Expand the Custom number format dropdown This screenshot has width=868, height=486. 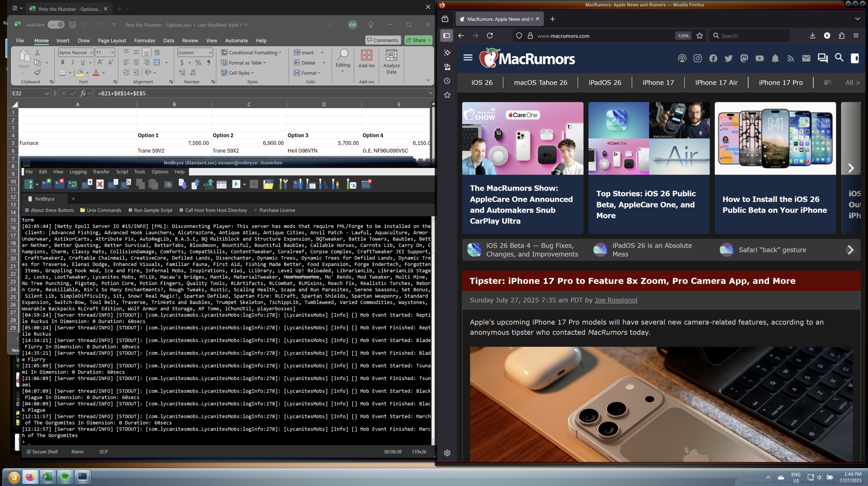(210, 53)
